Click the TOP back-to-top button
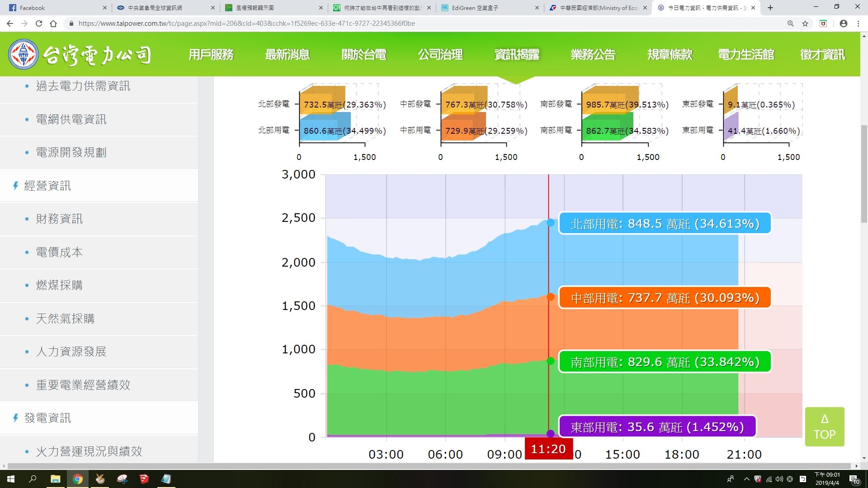 pos(825,427)
